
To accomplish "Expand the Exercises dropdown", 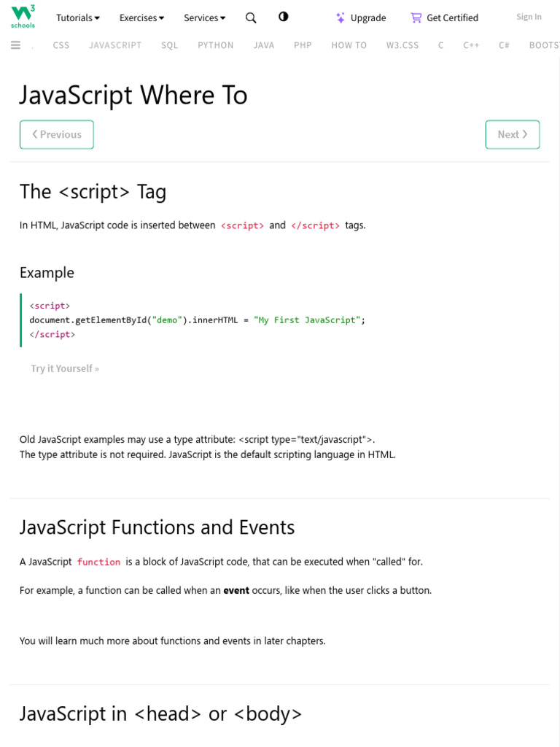I will click(141, 18).
